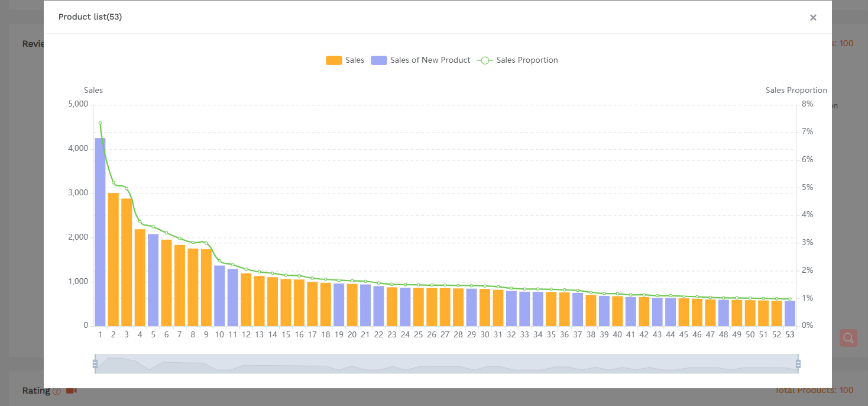Click the purple bar for product 5
Screen dimensions: 868x406
(x=153, y=281)
